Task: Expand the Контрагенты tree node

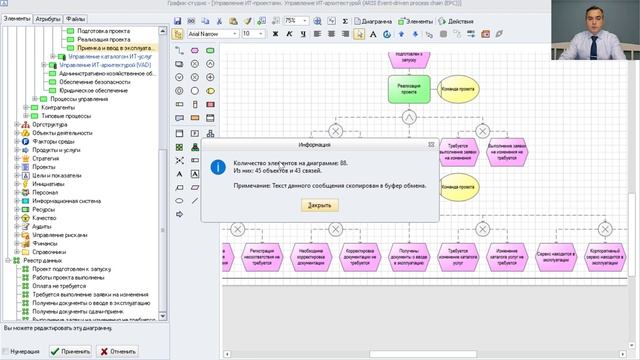Action: pos(26,107)
